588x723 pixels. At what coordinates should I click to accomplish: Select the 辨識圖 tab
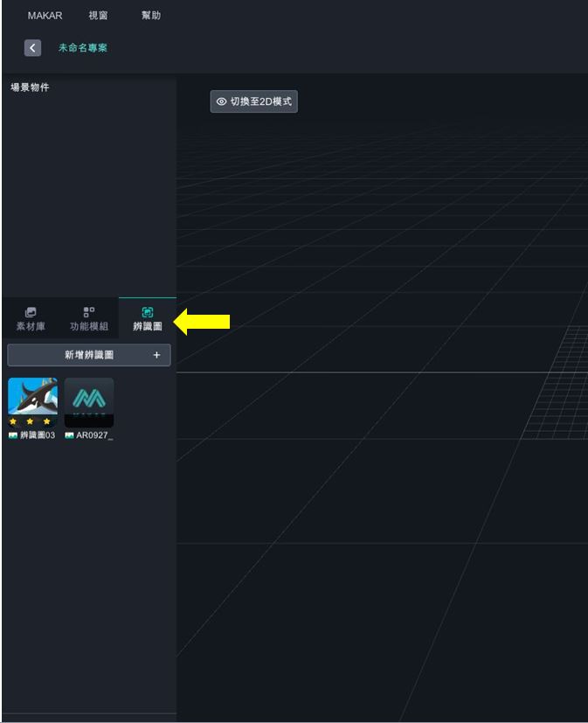coord(148,319)
